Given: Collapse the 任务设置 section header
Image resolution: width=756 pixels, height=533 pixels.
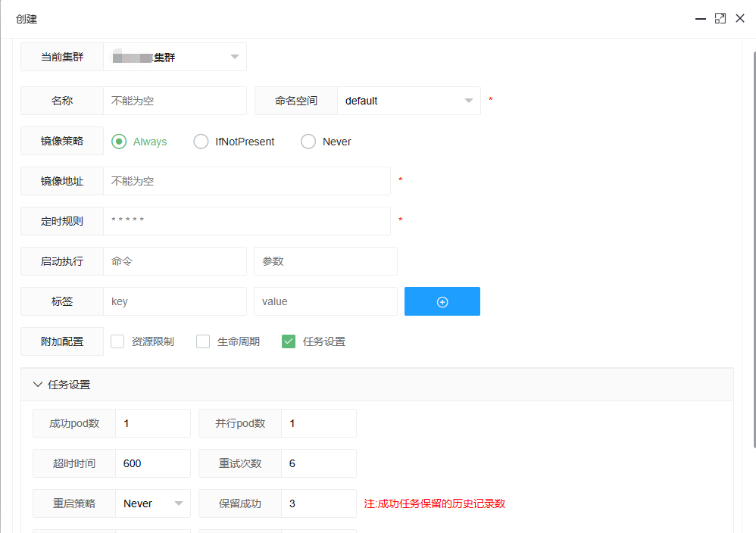Looking at the screenshot, I should pyautogui.click(x=377, y=385).
